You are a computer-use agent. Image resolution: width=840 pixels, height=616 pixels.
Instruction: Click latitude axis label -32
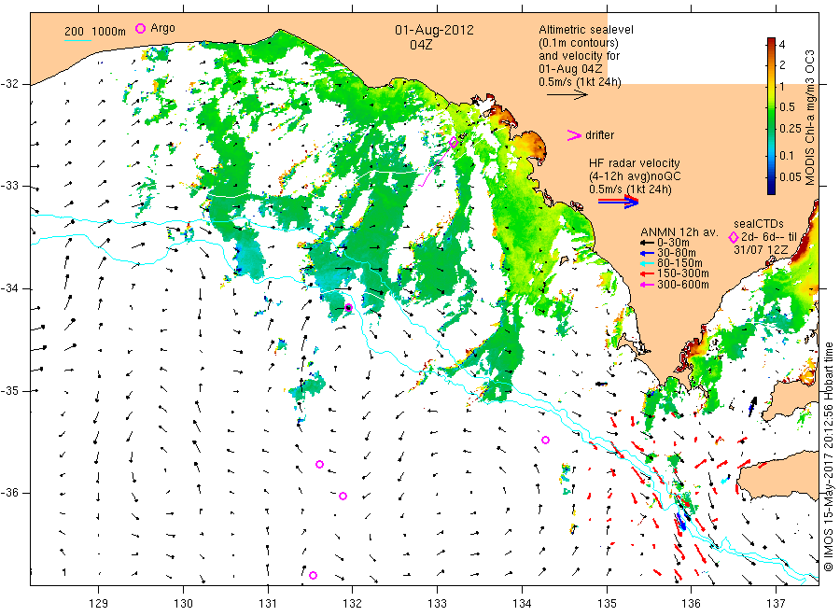[x=9, y=85]
